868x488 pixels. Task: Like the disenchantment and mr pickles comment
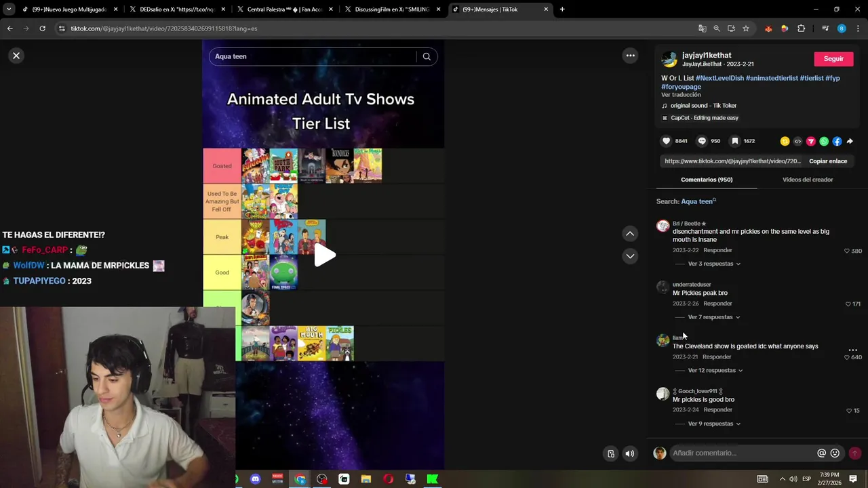coord(846,251)
